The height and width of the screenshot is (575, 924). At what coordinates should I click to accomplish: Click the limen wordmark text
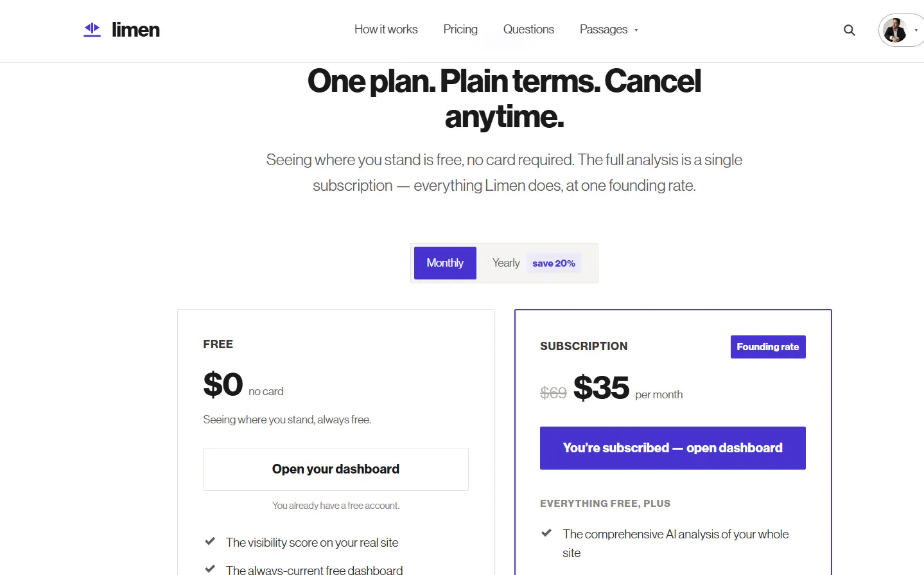coord(135,30)
